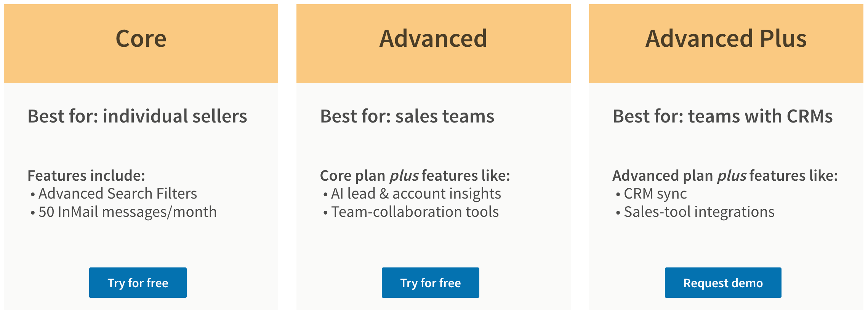
Task: Click Best for: individual sellers text
Action: click(x=137, y=117)
